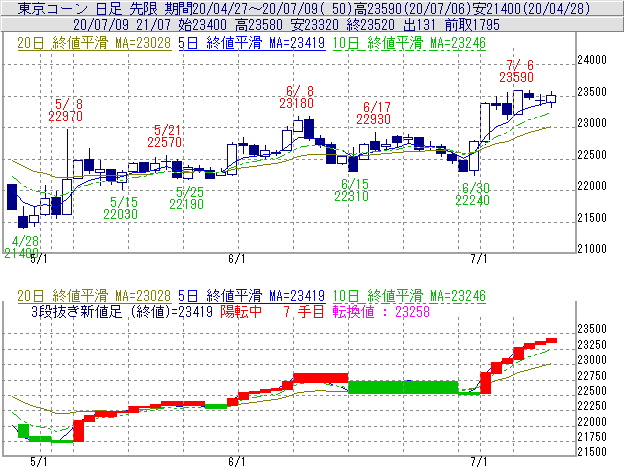Click the 5/1 date on lower chart axis
624x474 pixels.
point(39,462)
